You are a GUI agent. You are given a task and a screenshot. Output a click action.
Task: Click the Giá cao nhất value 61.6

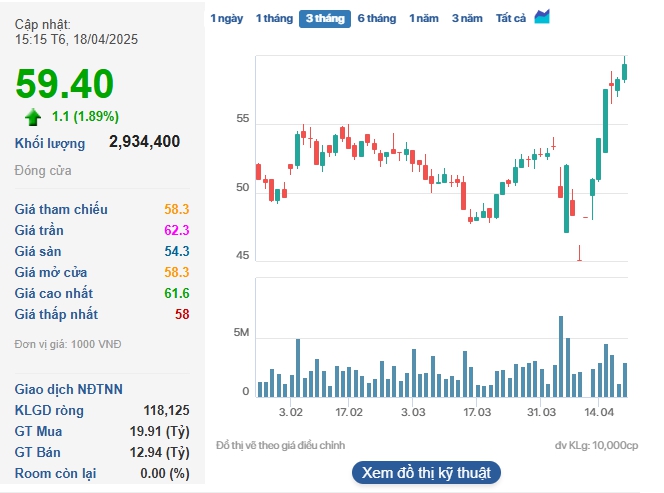177,293
